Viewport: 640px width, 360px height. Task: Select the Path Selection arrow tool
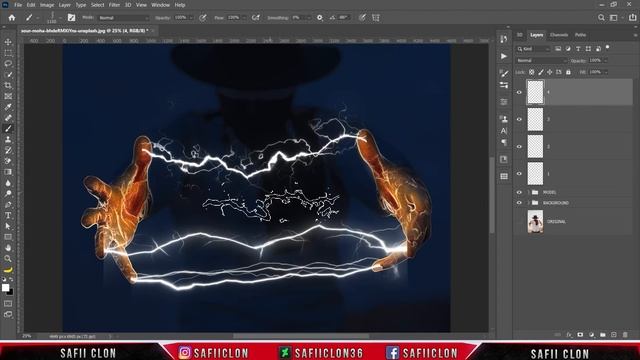8,226
